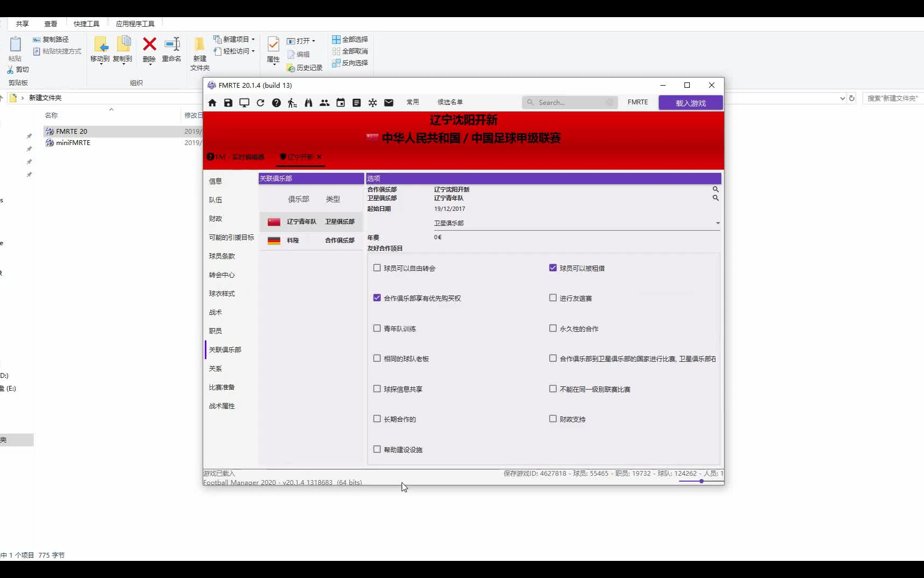Click Explorer rename icon
The image size is (924, 578).
(172, 44)
